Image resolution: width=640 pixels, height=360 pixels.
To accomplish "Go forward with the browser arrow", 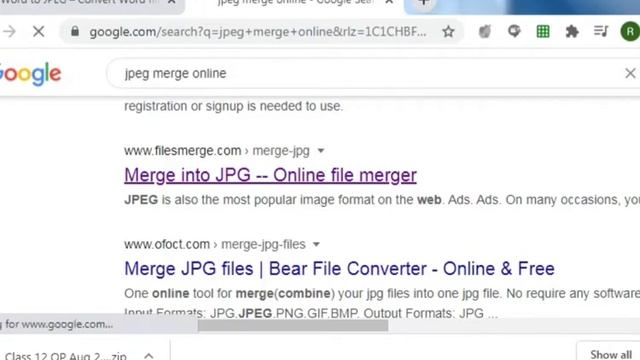I will [9, 31].
